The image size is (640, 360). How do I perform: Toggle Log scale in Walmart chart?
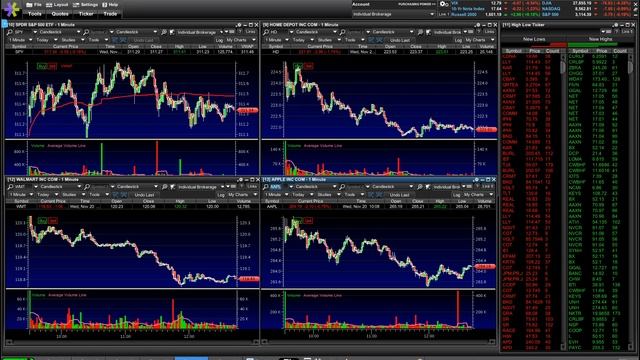click(221, 195)
